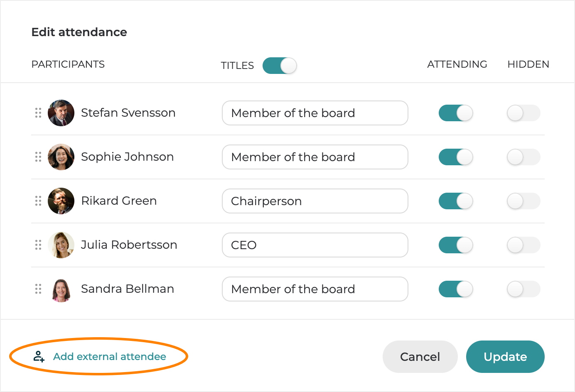The image size is (575, 392).
Task: Select Rikard Green's row drag handle
Action: click(x=38, y=201)
